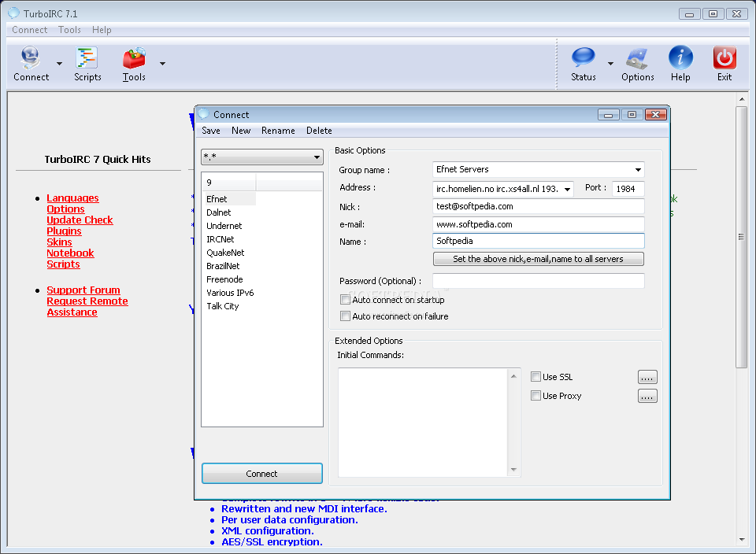The image size is (756, 554).
Task: Open the Tools menu in main menu bar
Action: click(x=69, y=30)
